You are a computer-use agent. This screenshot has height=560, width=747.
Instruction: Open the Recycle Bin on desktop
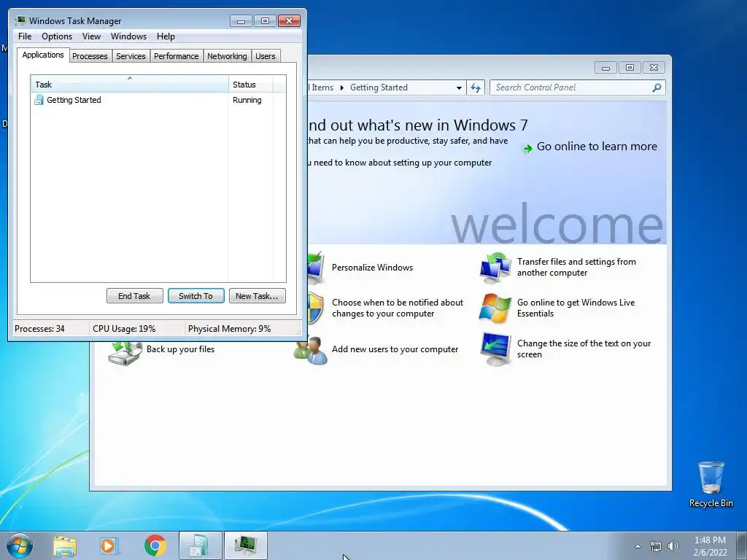coord(711,484)
